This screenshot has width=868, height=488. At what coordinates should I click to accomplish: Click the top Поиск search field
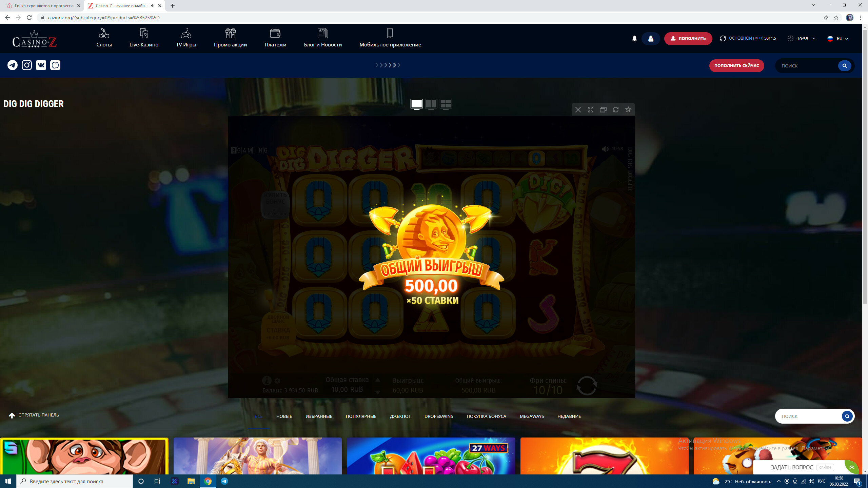(807, 66)
